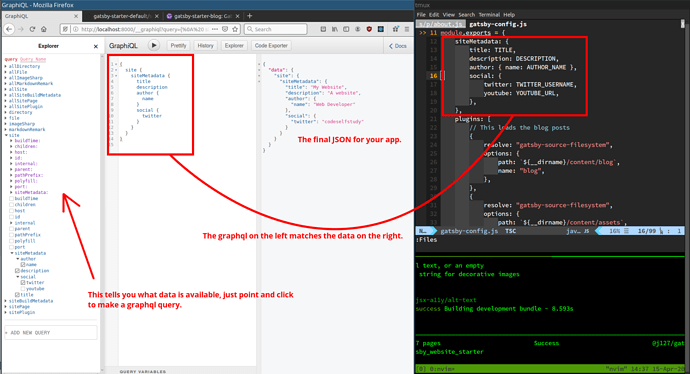This screenshot has height=374, width=690.
Task: Switch to gatsby-starter-default browser tab
Action: (121, 16)
